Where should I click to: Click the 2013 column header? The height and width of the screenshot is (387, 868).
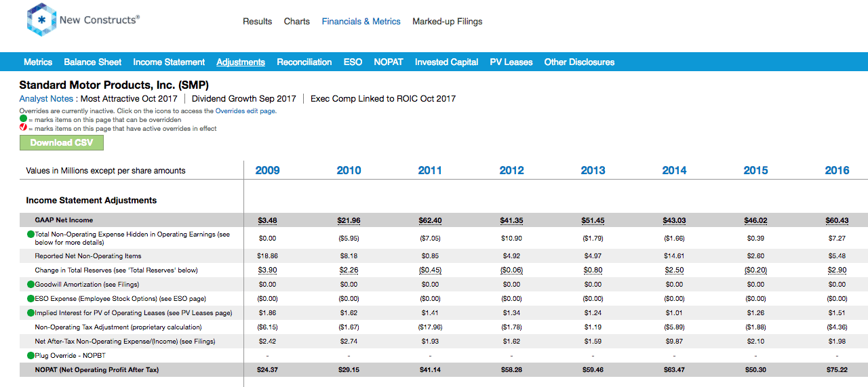593,171
